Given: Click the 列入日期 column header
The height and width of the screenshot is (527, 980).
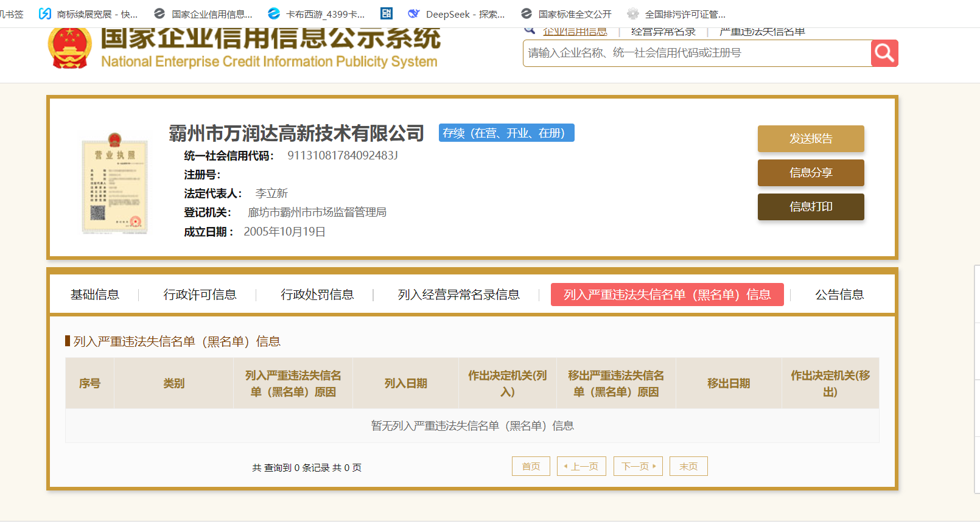Looking at the screenshot, I should pyautogui.click(x=405, y=383).
